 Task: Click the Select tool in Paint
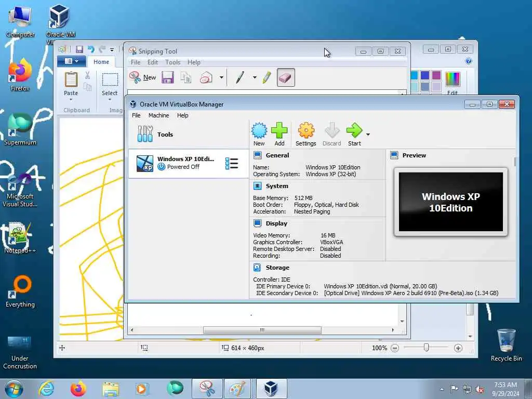110,84
